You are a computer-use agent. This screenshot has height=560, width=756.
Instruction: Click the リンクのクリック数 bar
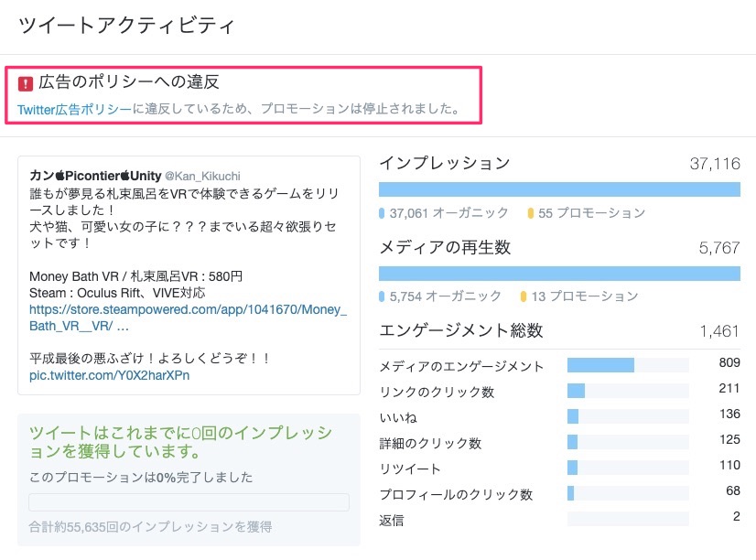pyautogui.click(x=628, y=391)
